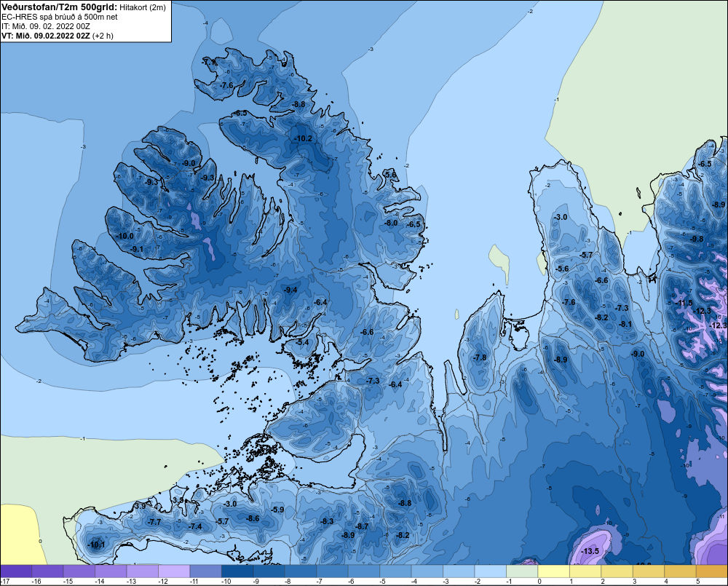The width and height of the screenshot is (728, 586).
Task: Click the legend swatch between -3 and -2
Action: click(459, 571)
